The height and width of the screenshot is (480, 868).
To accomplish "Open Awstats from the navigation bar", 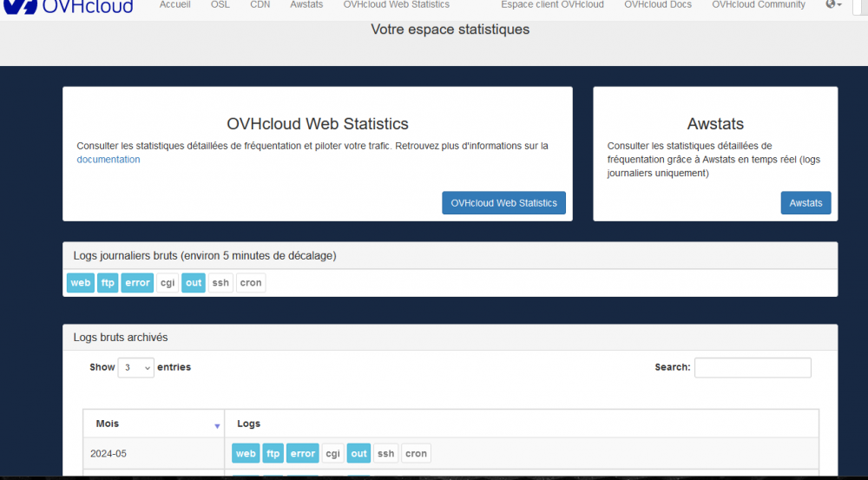I will point(306,4).
